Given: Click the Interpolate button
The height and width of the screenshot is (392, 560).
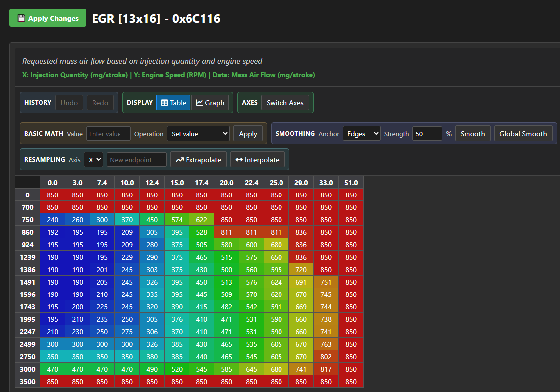Looking at the screenshot, I should click(x=257, y=160).
